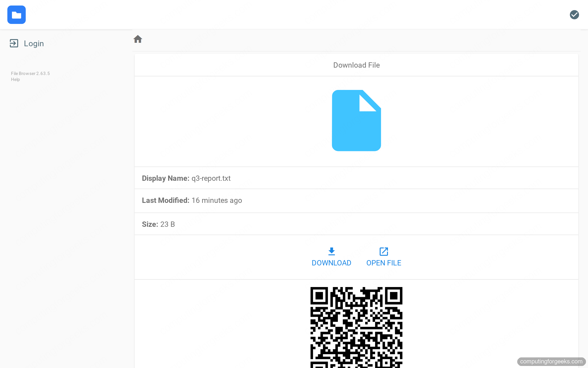588x368 pixels.
Task: Click the File Browser folder logo
Action: [17, 14]
